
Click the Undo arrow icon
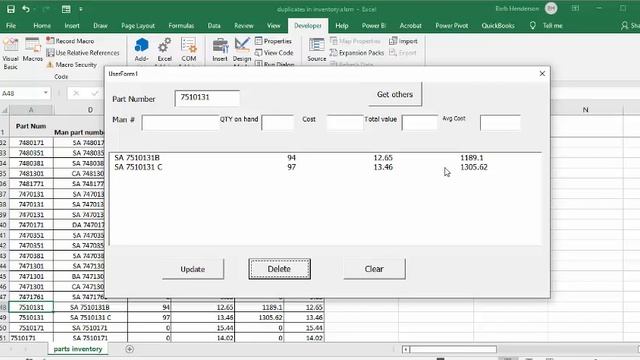(26, 9)
